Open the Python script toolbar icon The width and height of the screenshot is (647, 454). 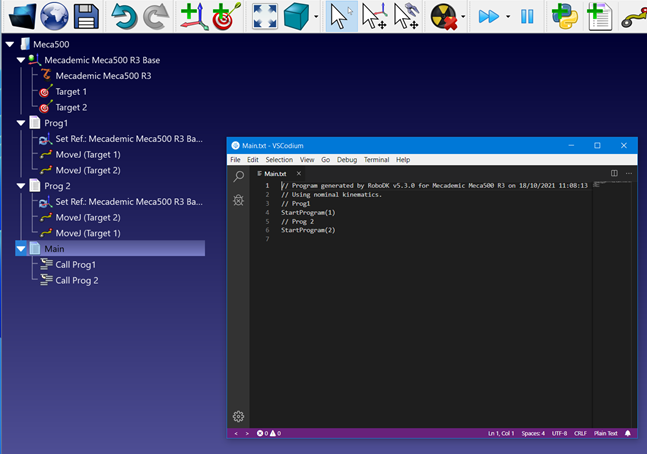566,16
